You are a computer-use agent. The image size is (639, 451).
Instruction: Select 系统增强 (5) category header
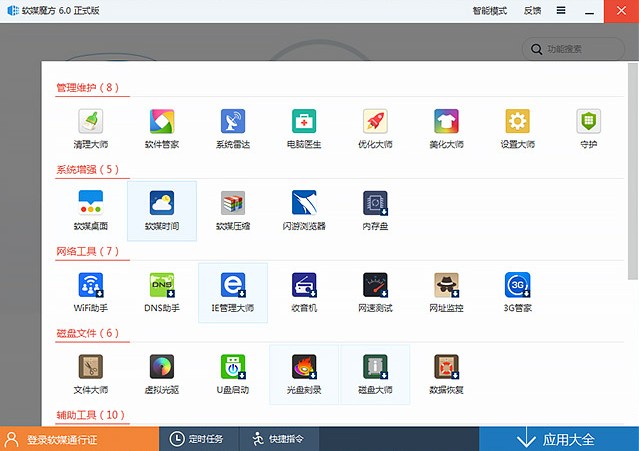click(88, 169)
